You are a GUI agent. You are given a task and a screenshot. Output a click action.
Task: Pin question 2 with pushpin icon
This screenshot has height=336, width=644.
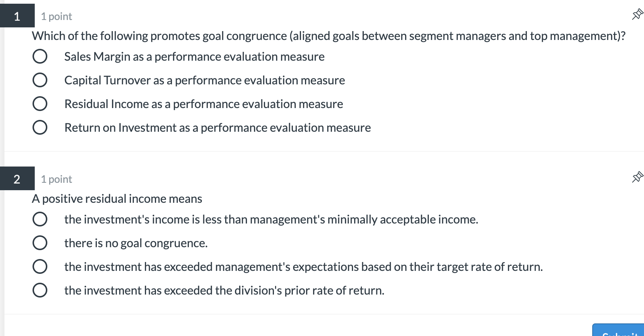(637, 177)
